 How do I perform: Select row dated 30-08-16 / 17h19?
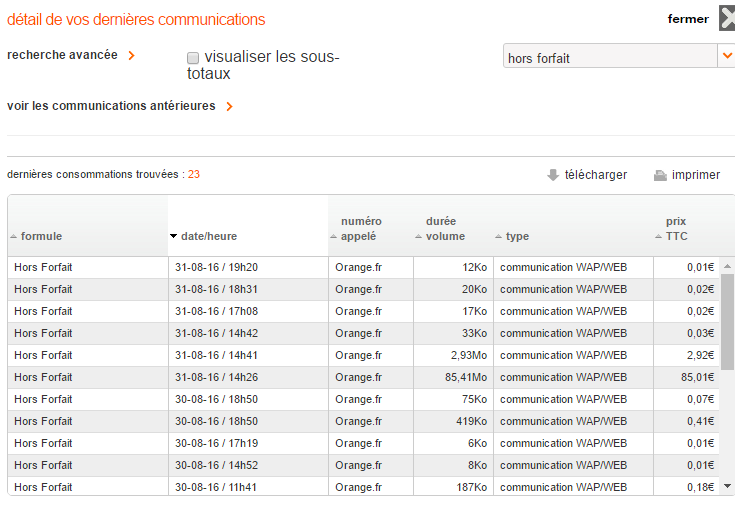[363, 444]
